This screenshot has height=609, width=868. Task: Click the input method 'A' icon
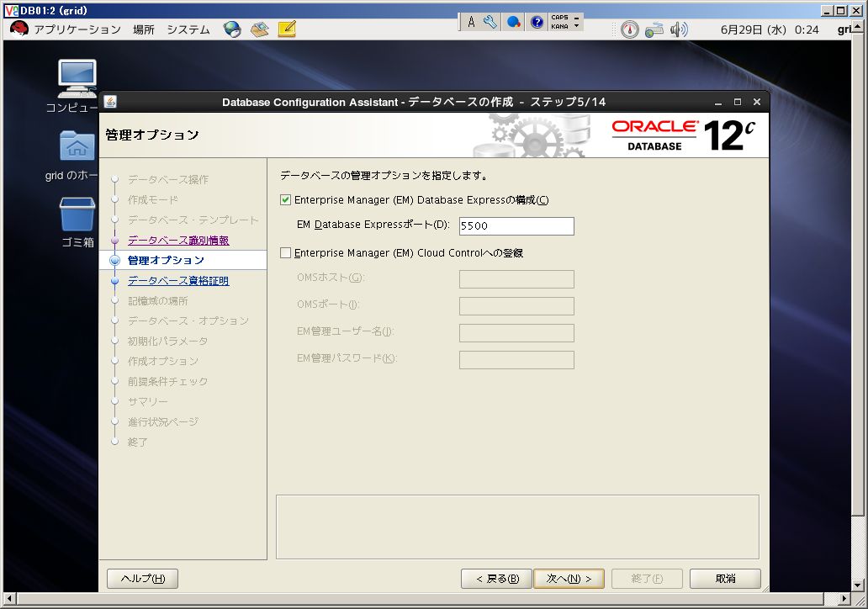pyautogui.click(x=471, y=22)
